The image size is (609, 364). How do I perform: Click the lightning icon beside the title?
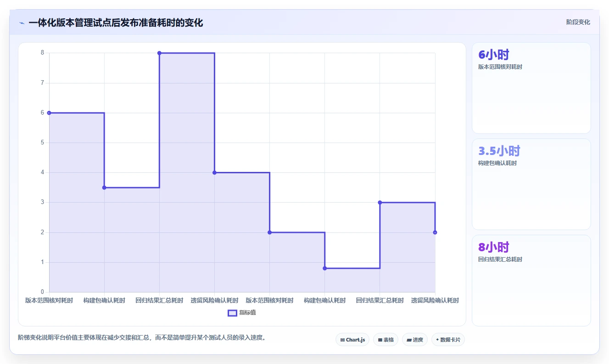coord(22,23)
